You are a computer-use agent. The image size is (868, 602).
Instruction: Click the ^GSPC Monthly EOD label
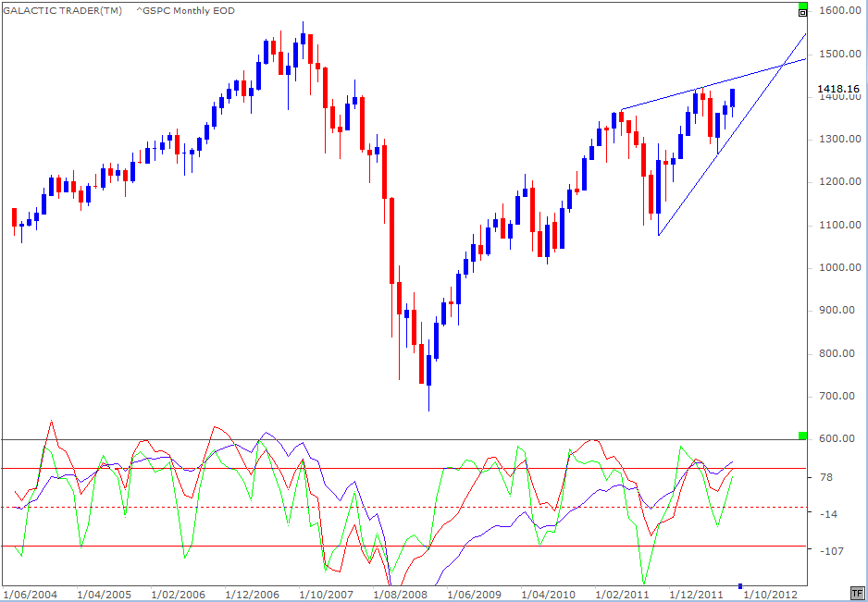pyautogui.click(x=187, y=10)
